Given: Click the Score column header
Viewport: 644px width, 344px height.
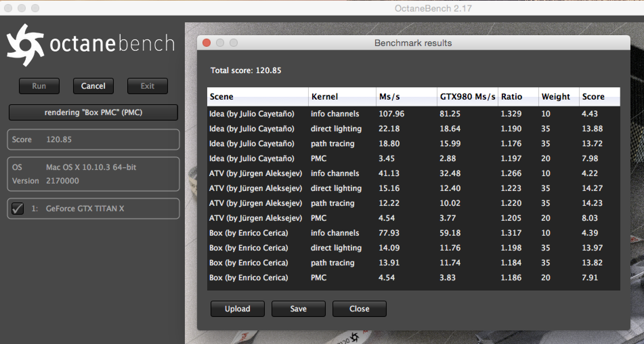Looking at the screenshot, I should (x=600, y=97).
